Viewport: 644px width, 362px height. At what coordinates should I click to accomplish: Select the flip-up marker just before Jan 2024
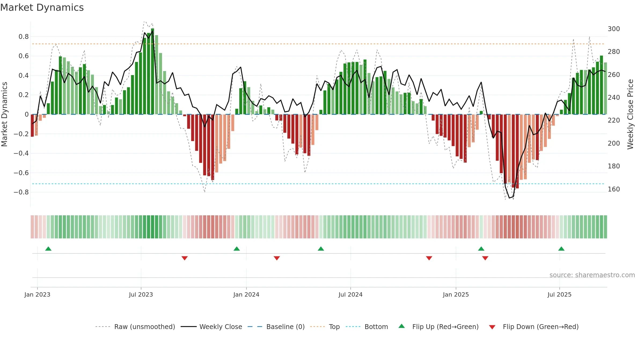point(237,249)
